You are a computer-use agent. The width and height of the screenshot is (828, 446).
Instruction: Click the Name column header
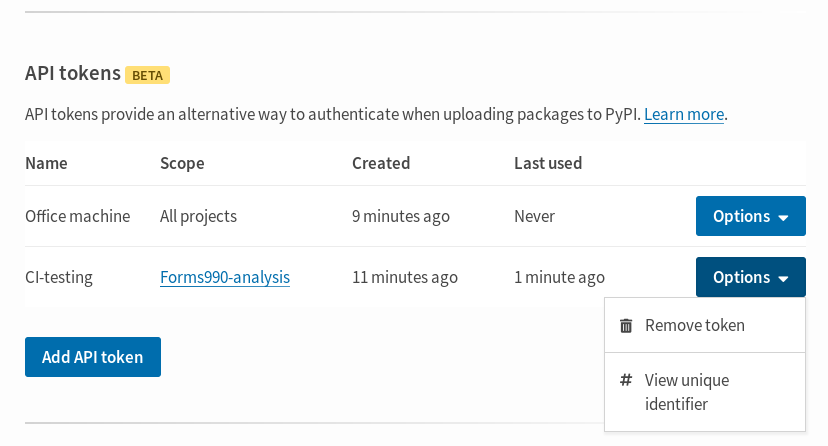click(x=46, y=163)
